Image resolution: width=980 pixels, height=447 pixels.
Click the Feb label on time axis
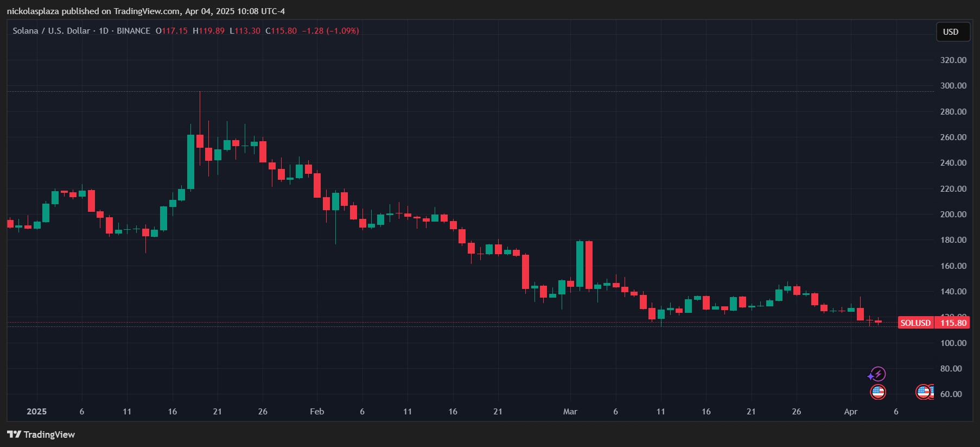[x=317, y=412]
